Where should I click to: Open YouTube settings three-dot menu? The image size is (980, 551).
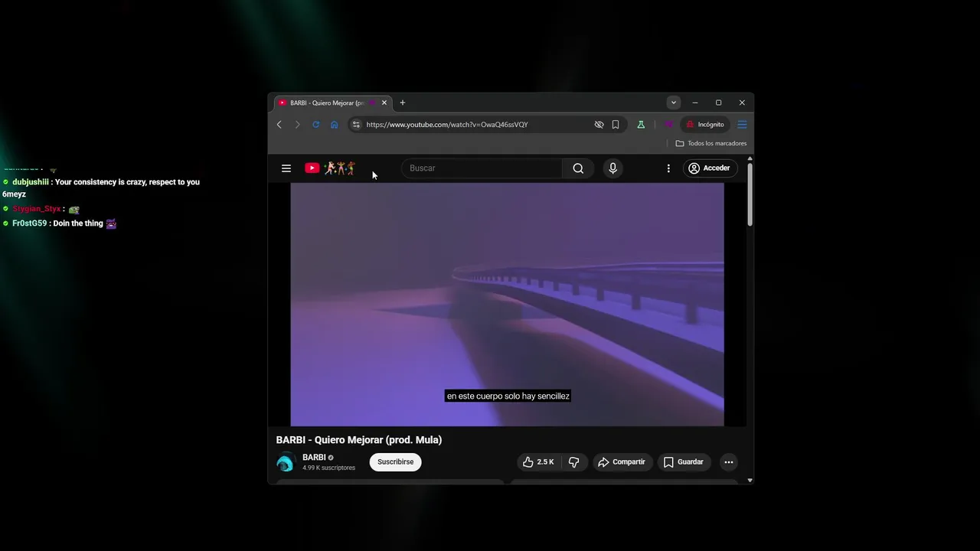pyautogui.click(x=668, y=168)
